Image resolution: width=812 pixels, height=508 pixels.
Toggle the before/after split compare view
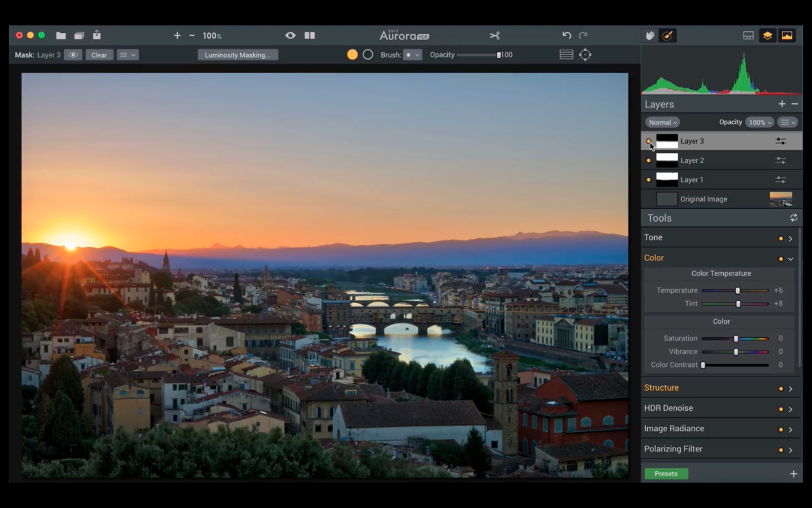[310, 36]
